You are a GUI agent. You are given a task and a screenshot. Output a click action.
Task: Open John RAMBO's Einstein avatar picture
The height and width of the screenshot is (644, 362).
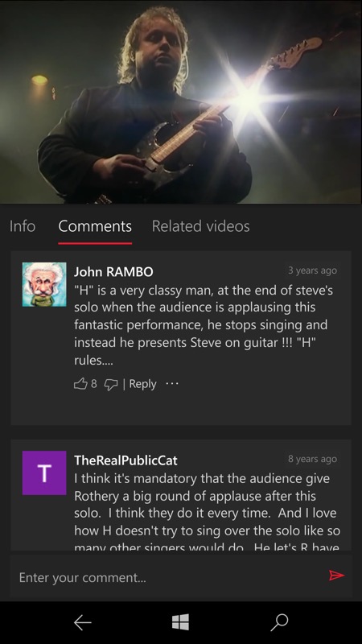[44, 284]
